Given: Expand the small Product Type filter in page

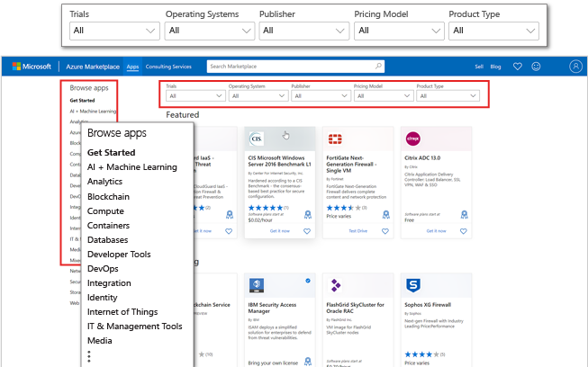Looking at the screenshot, I should [448, 96].
